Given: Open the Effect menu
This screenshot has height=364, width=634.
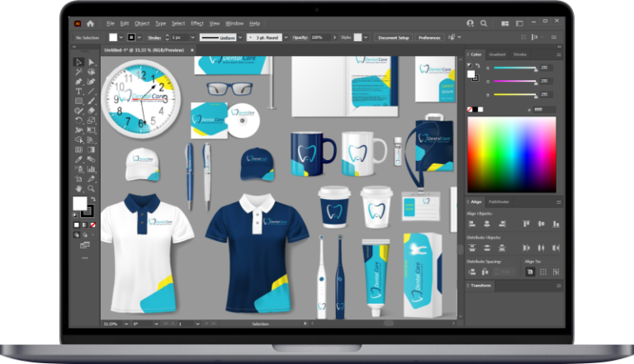Looking at the screenshot, I should pyautogui.click(x=197, y=23).
